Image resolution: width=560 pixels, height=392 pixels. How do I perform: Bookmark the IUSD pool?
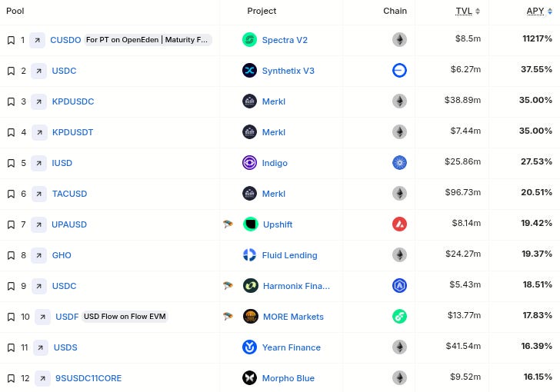coord(11,163)
